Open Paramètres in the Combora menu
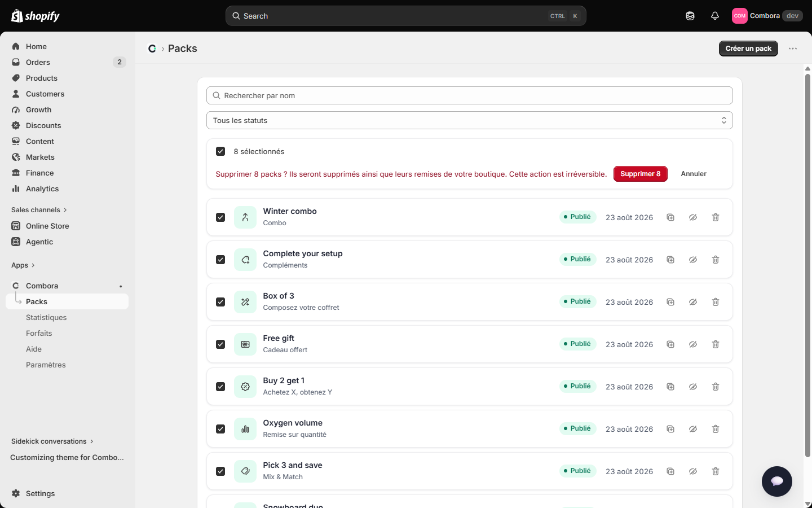Screen dimensions: 812x508 (46, 365)
